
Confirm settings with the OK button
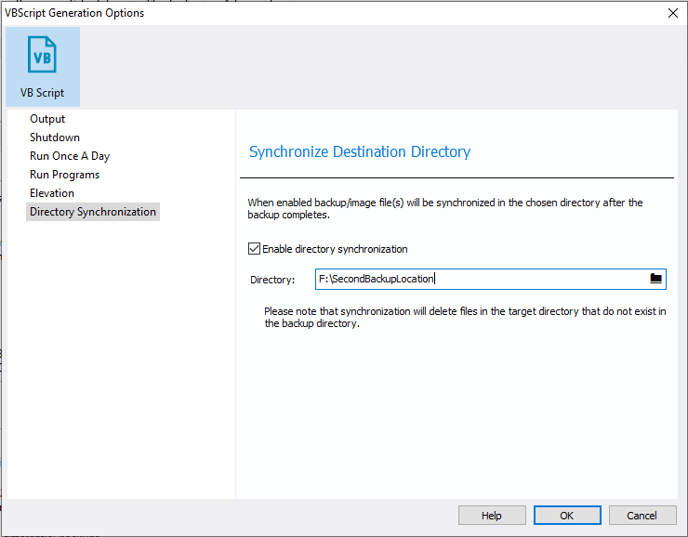click(567, 515)
